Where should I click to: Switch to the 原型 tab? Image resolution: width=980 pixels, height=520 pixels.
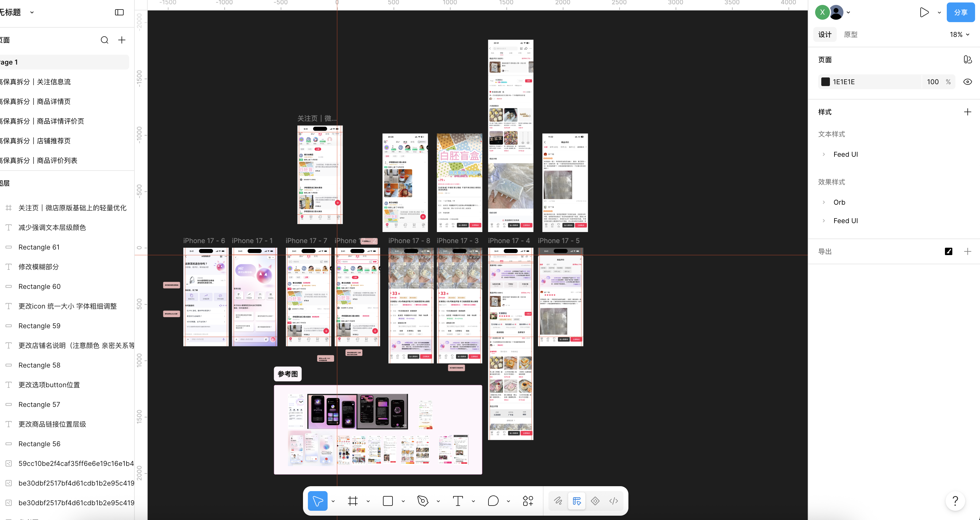(x=851, y=35)
